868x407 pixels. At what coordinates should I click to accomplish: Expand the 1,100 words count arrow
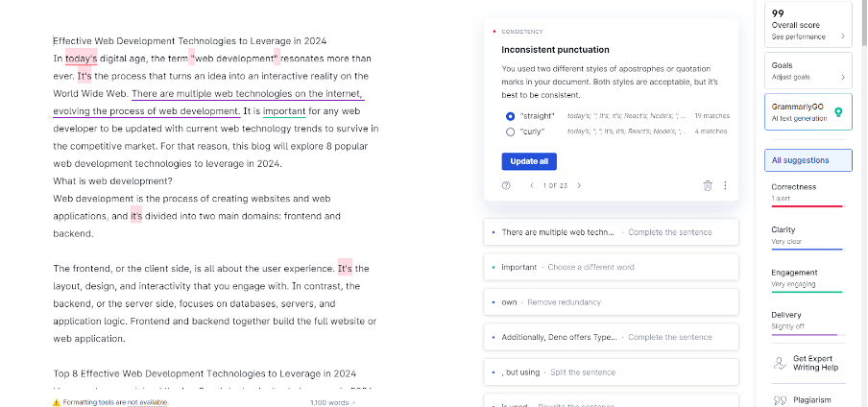click(x=353, y=402)
